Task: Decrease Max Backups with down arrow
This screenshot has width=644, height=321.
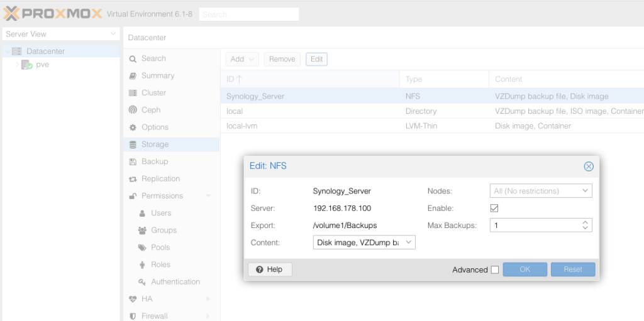Action: [586, 228]
